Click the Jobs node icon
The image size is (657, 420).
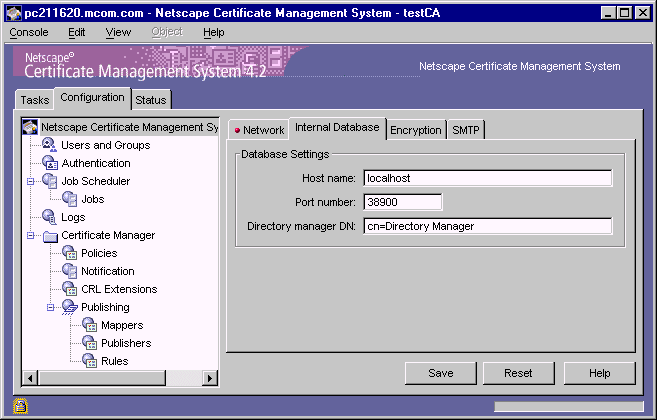click(x=70, y=199)
